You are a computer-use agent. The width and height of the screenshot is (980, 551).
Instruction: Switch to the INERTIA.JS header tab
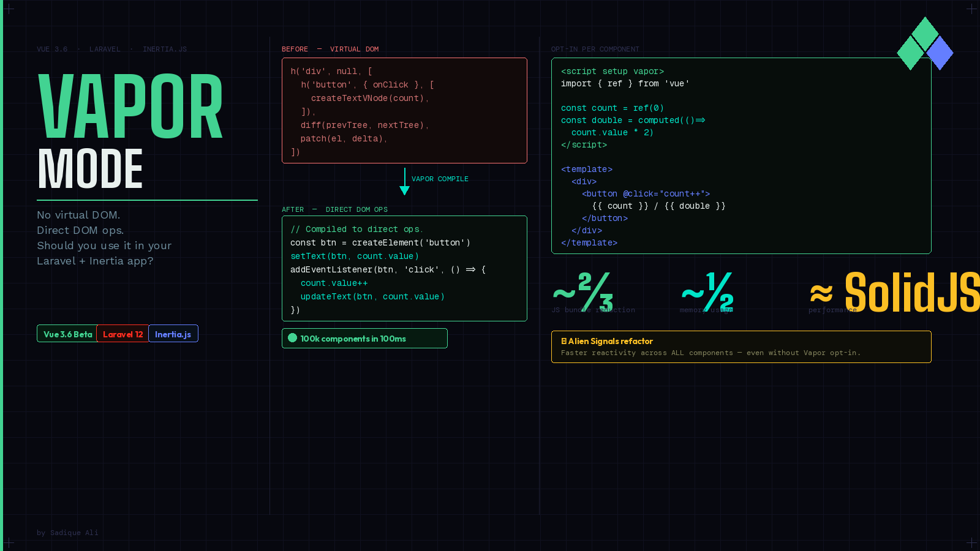pos(165,49)
